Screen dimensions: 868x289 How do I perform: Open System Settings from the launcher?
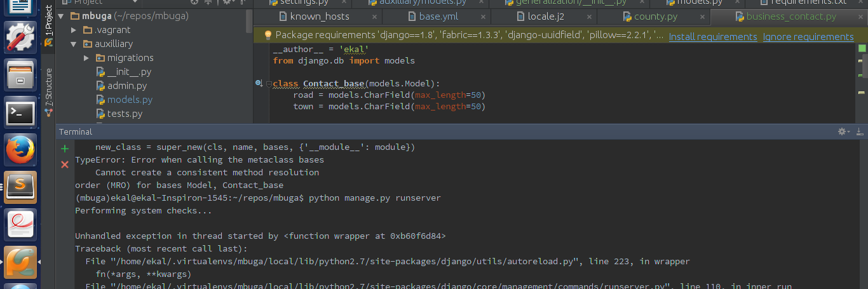pos(21,36)
